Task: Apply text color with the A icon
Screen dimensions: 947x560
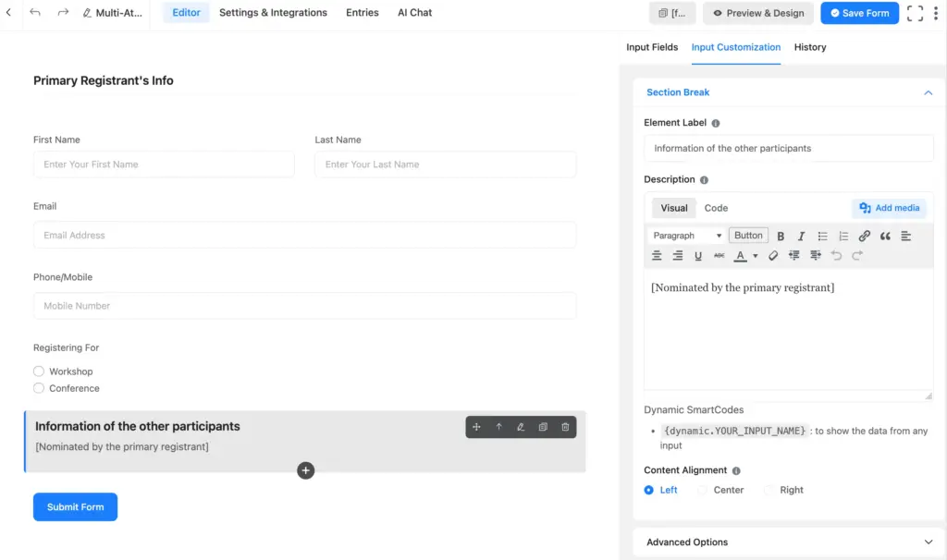Action: tap(740, 256)
